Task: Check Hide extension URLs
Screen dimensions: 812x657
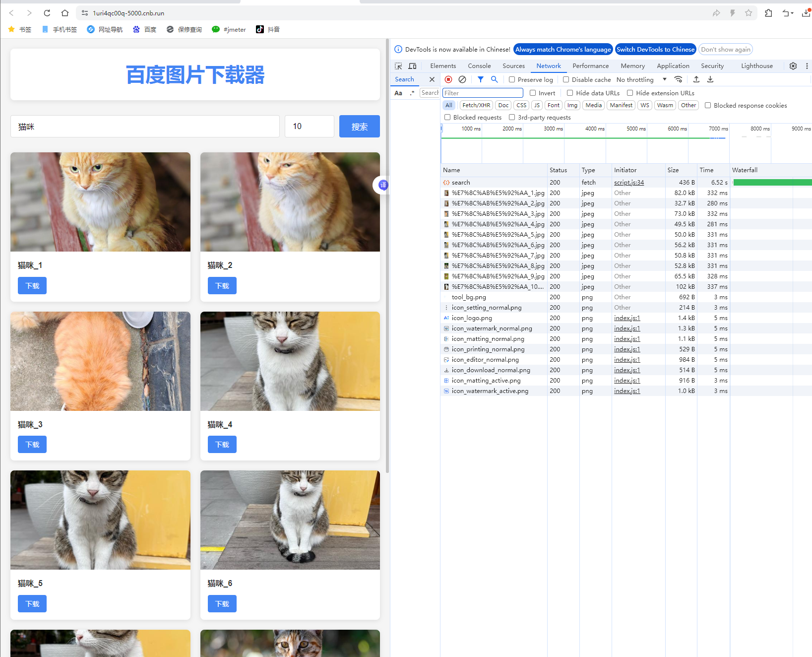Action: (x=630, y=93)
